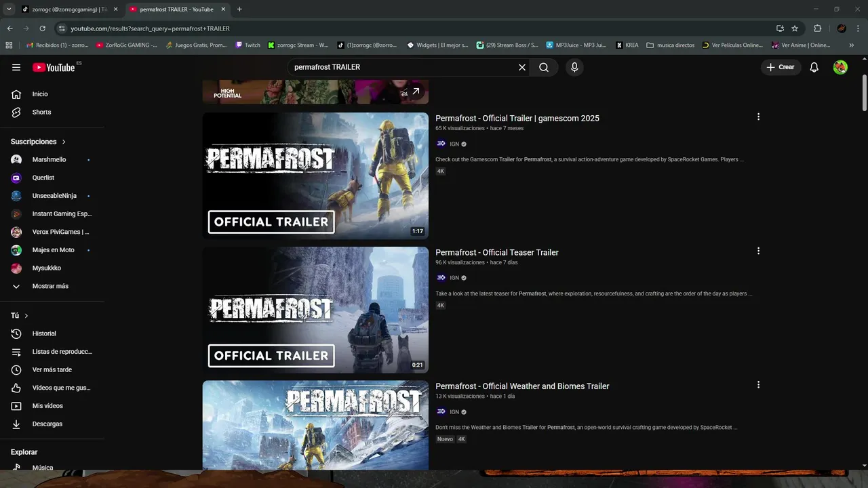
Task: Open the Juegos Gratis bookmark
Action: [196, 45]
